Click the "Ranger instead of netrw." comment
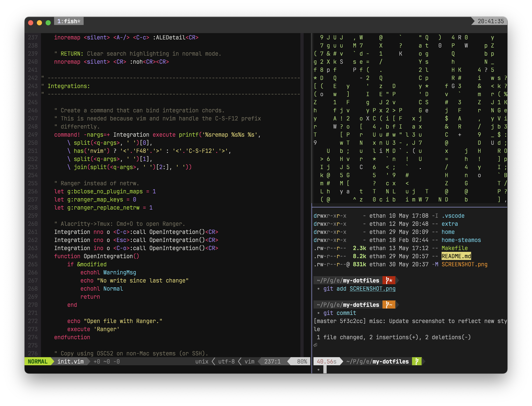 [x=97, y=184]
